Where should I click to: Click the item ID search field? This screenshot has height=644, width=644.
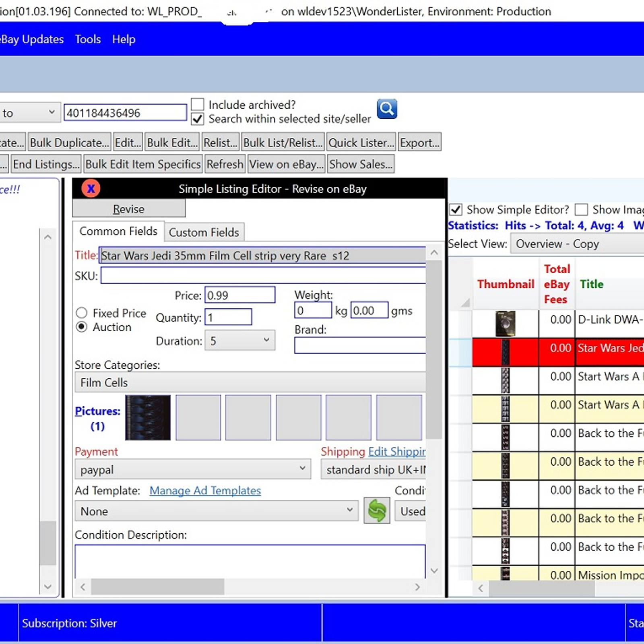125,113
